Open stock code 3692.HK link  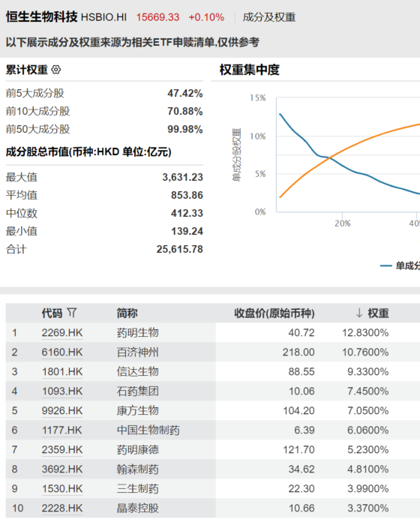[62, 469]
